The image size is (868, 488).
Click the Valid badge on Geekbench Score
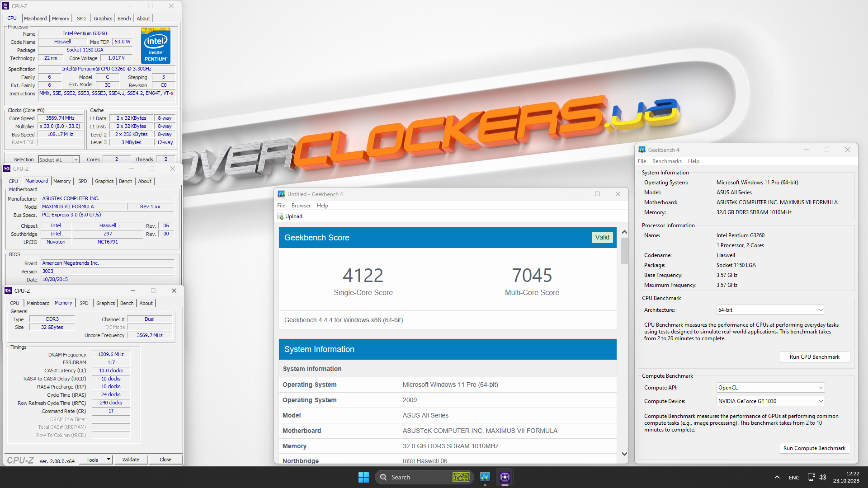pos(602,238)
